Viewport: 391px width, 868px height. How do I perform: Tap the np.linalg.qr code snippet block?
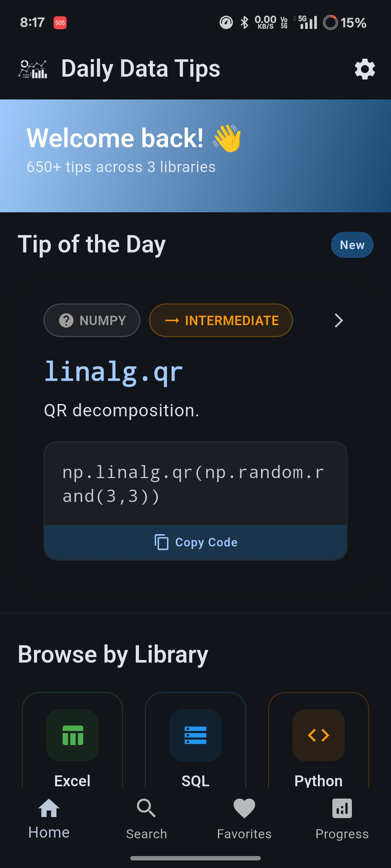click(x=195, y=484)
